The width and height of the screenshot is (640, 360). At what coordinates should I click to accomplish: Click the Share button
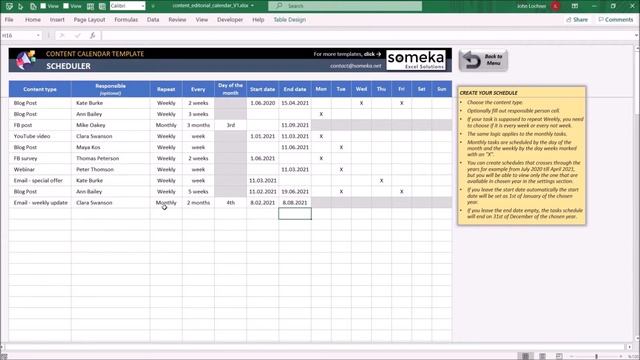click(577, 20)
